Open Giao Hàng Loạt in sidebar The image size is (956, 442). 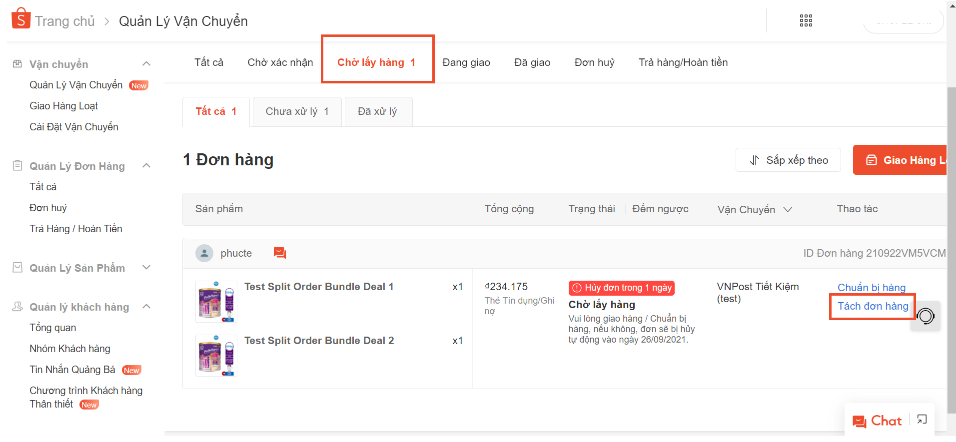tap(64, 106)
